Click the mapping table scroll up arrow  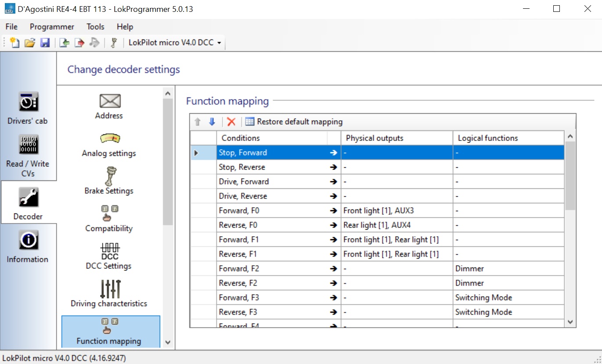(x=570, y=137)
